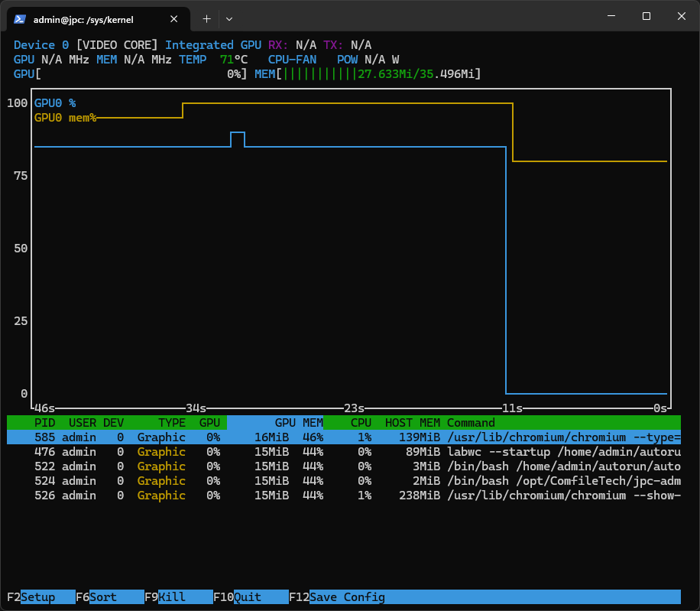Expand the new tab profile dropdown chevron
This screenshot has height=611, width=700.
[229, 19]
